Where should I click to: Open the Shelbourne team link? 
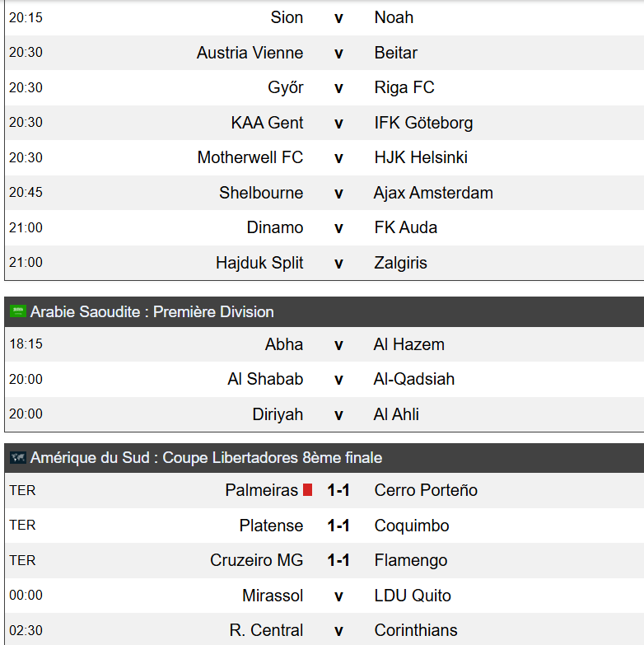point(261,193)
